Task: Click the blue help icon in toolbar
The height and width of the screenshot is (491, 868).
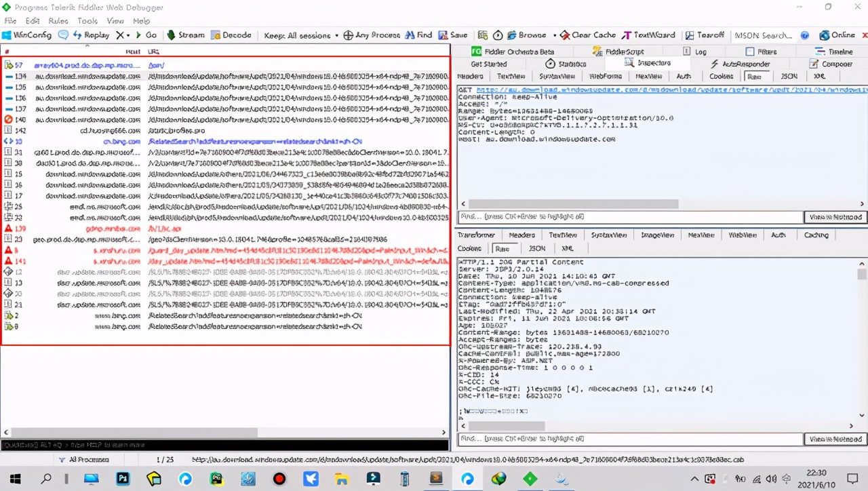Action: pyautogui.click(x=805, y=35)
